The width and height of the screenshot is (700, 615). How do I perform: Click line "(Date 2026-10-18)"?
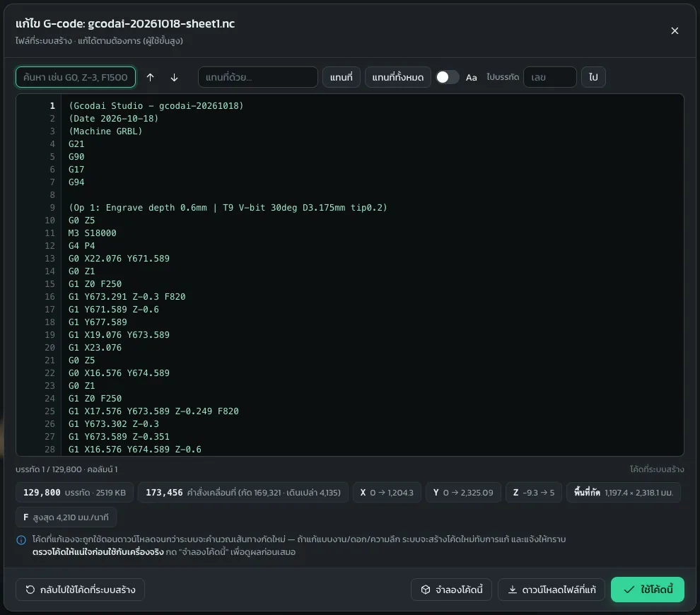coord(113,119)
